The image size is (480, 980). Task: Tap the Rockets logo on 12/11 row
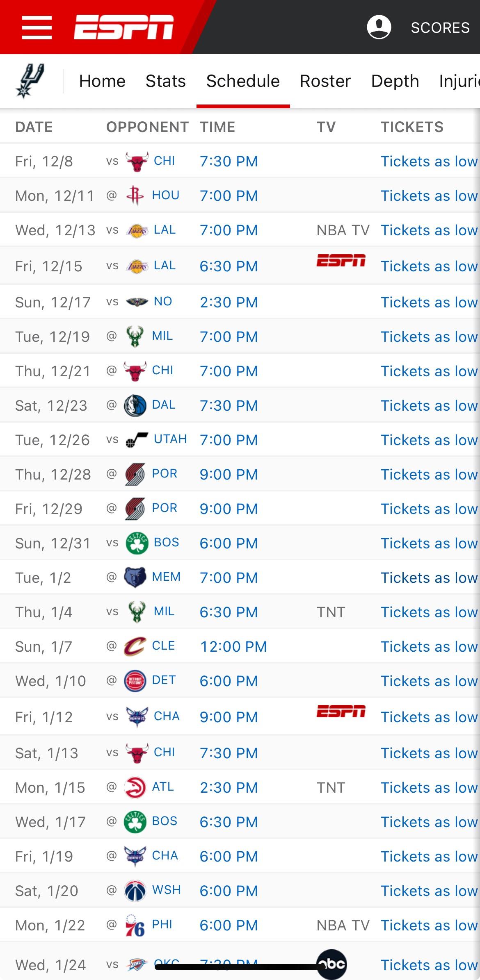point(135,196)
